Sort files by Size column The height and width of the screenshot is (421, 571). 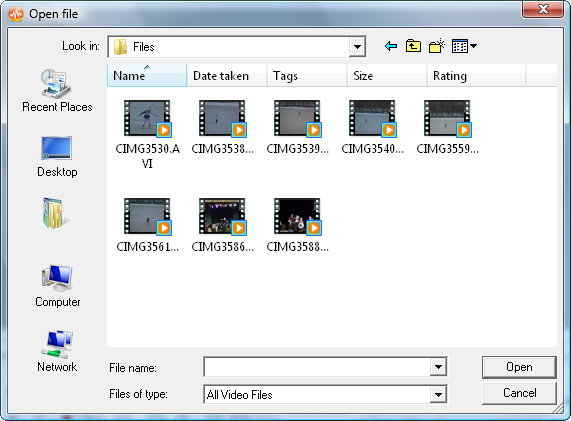pos(387,75)
